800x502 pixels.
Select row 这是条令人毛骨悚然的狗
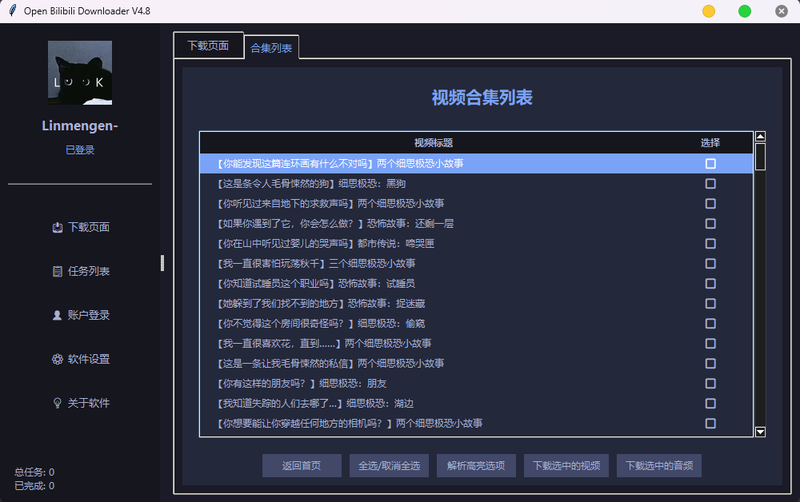coord(476,183)
